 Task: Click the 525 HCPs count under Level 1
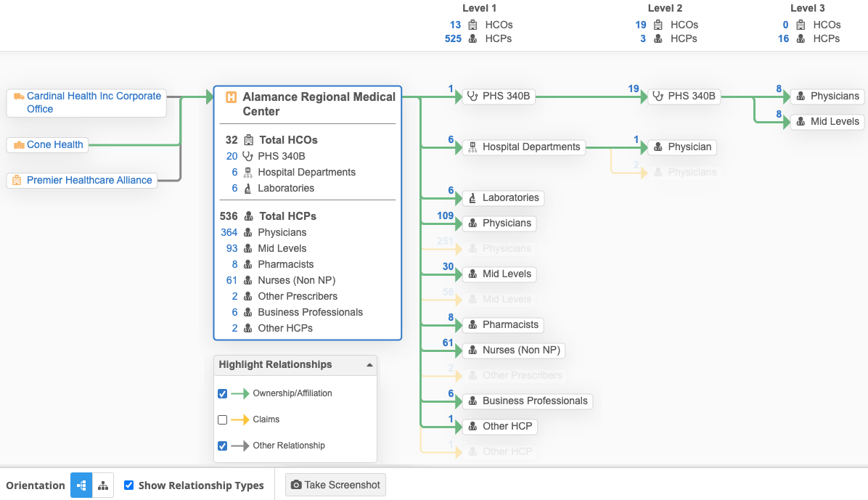point(453,39)
